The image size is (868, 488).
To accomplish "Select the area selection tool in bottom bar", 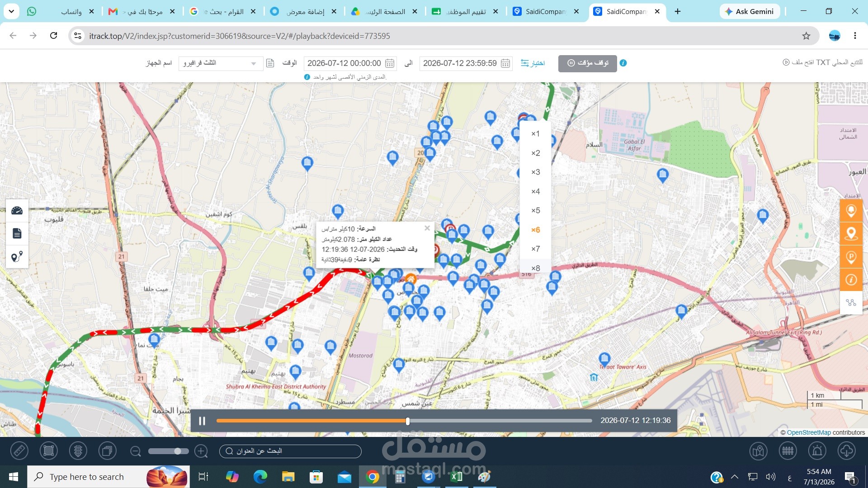I will pyautogui.click(x=49, y=451).
